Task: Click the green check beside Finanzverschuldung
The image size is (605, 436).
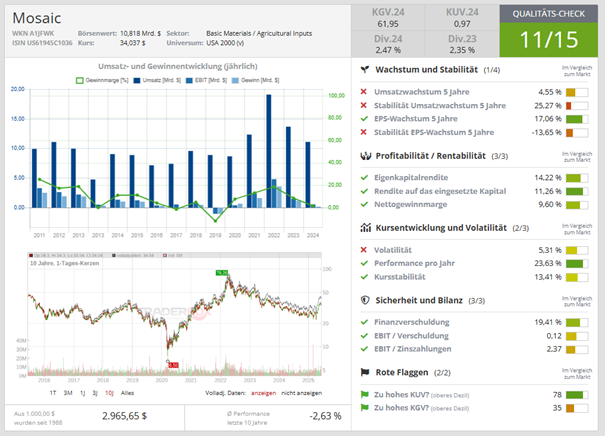Action: coord(364,322)
